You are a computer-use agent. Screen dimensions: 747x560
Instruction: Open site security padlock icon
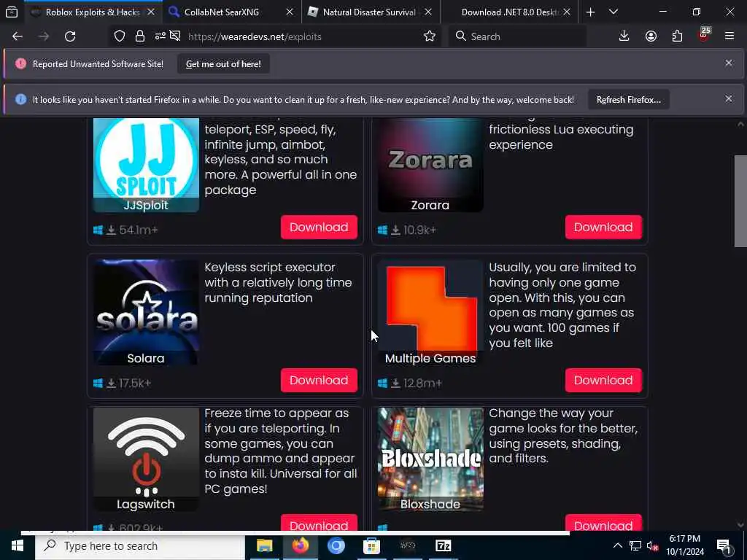tap(139, 36)
